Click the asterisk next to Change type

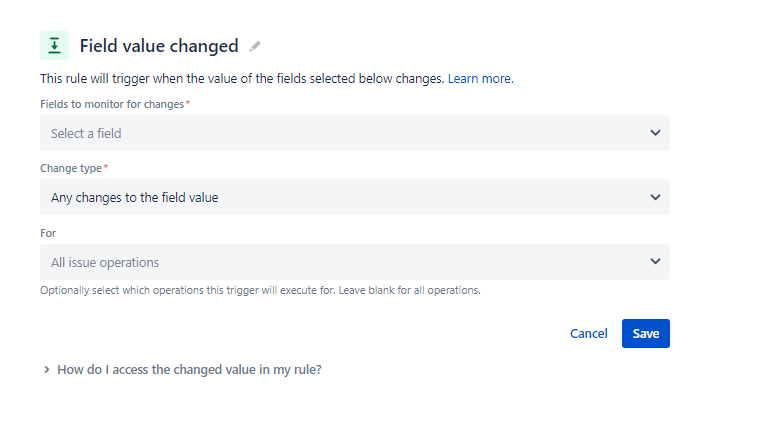pyautogui.click(x=106, y=167)
